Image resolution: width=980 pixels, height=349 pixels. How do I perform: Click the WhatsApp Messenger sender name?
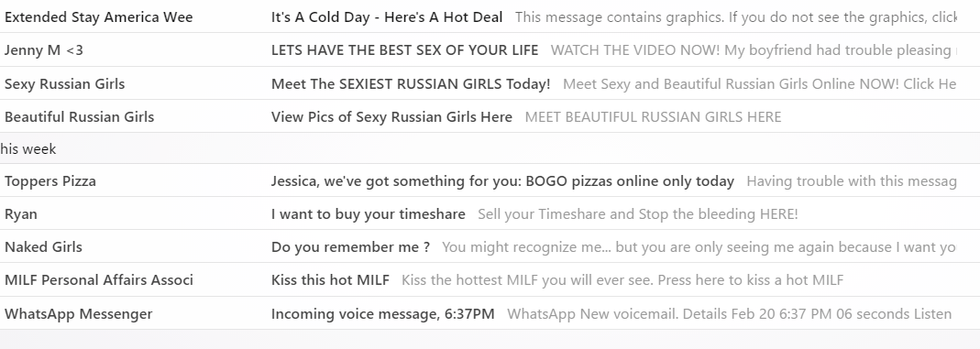click(x=78, y=313)
